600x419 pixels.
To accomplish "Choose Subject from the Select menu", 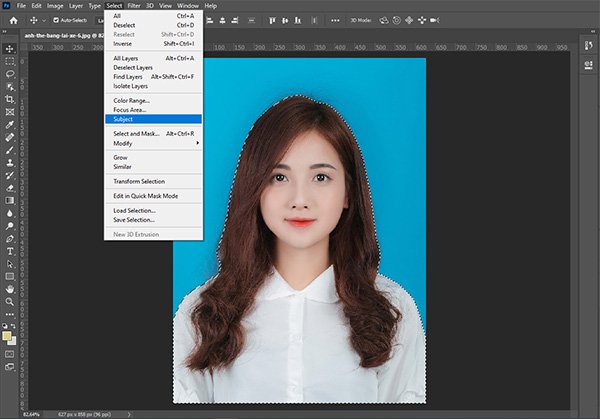I will 123,119.
